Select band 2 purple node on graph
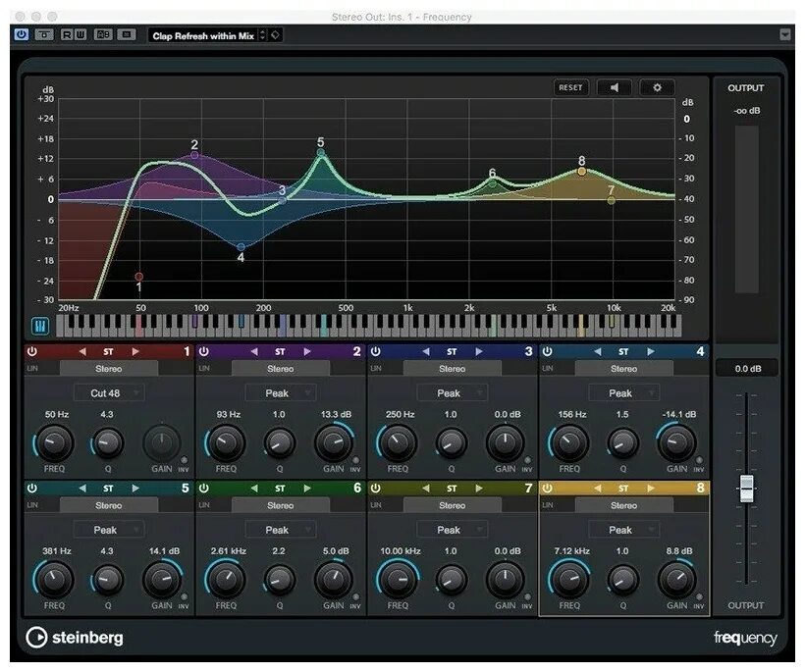The height and width of the screenshot is (672, 805). coord(194,155)
